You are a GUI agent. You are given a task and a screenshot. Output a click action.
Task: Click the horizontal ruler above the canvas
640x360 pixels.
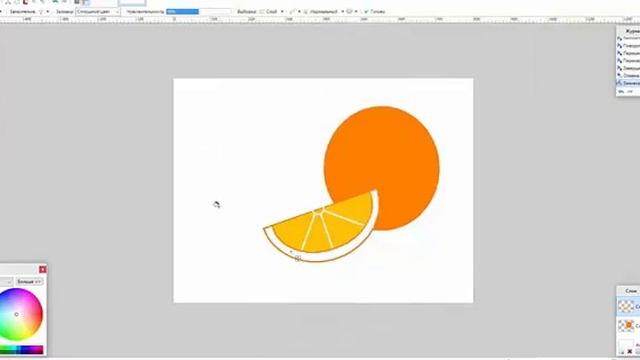point(320,20)
